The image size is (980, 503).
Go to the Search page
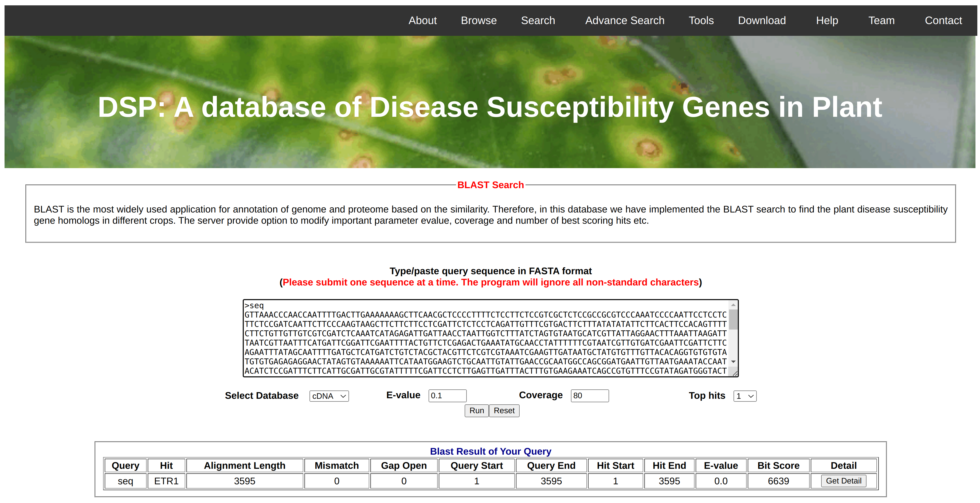coord(538,21)
